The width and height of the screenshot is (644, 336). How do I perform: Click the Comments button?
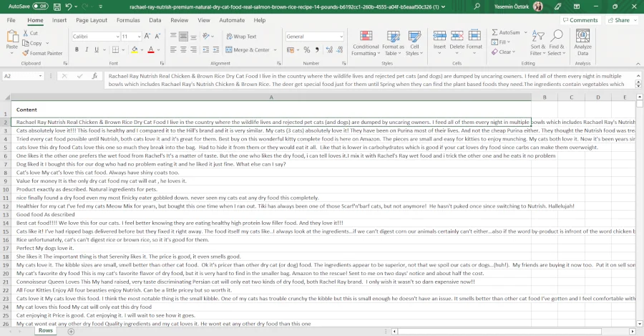(x=580, y=20)
